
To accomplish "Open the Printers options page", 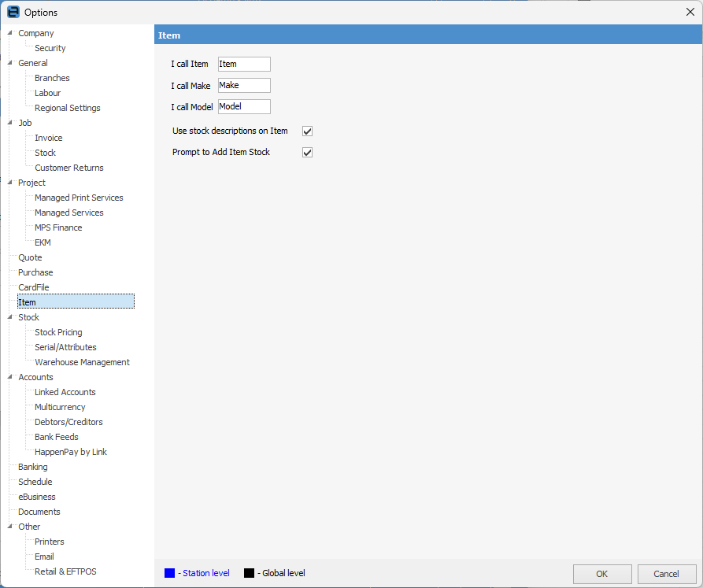I will point(50,542).
